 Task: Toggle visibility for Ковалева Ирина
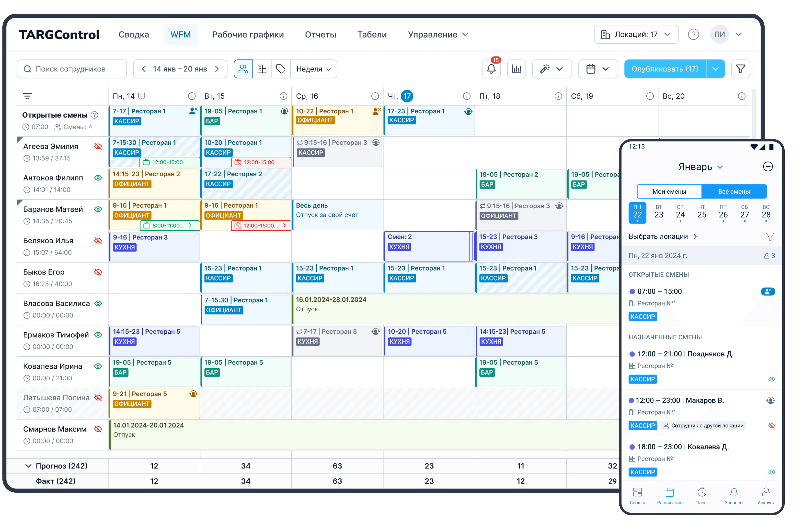click(98, 366)
